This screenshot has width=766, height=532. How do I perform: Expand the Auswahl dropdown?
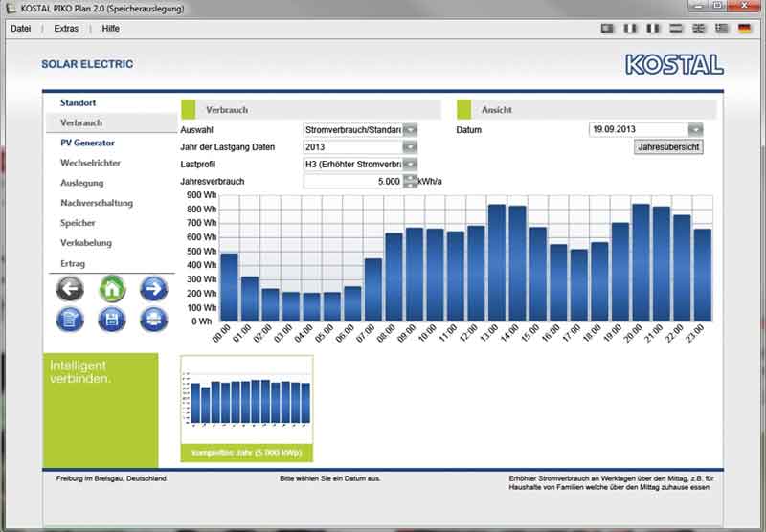pyautogui.click(x=411, y=130)
